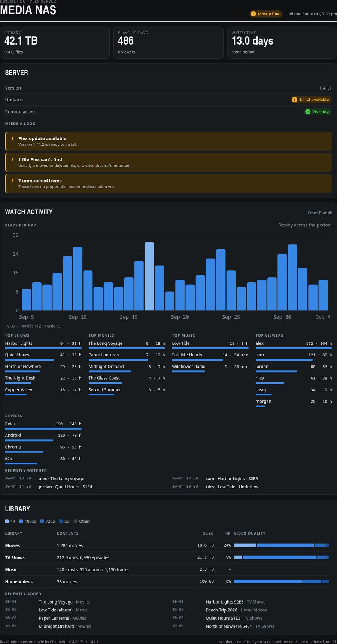Viewport: 337px width, 644px height.
Task: Click the 'TV 301 · Movies 112 · Music 73' summary
Action: click(x=33, y=326)
